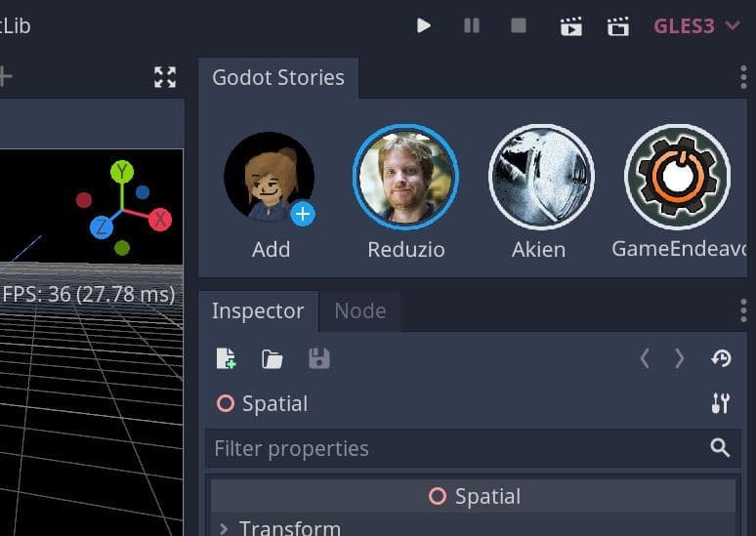Click the X axis gizmo handle
The height and width of the screenshot is (536, 756).
(160, 220)
